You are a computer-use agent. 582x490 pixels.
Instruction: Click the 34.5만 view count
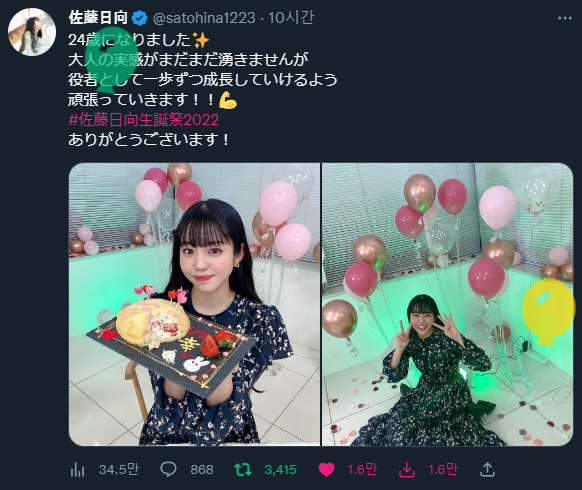[x=119, y=470]
